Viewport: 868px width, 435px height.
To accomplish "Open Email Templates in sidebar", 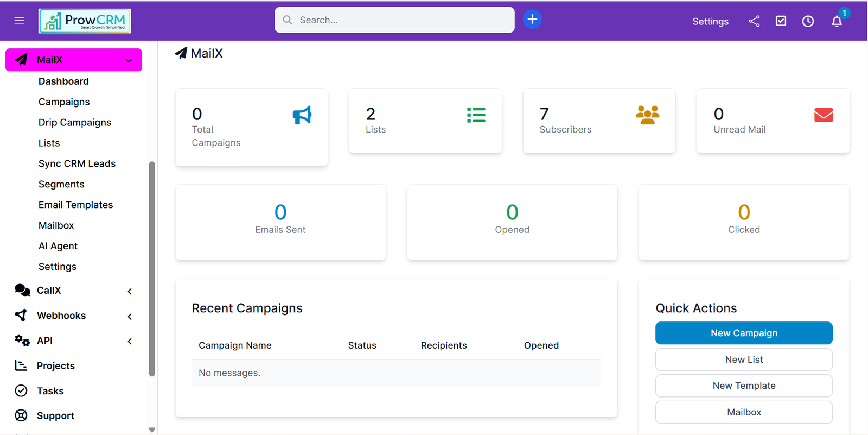I will pos(76,205).
